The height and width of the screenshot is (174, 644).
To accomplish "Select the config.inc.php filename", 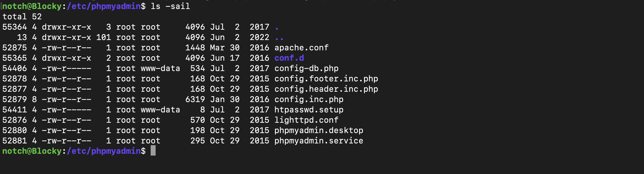I will (309, 100).
